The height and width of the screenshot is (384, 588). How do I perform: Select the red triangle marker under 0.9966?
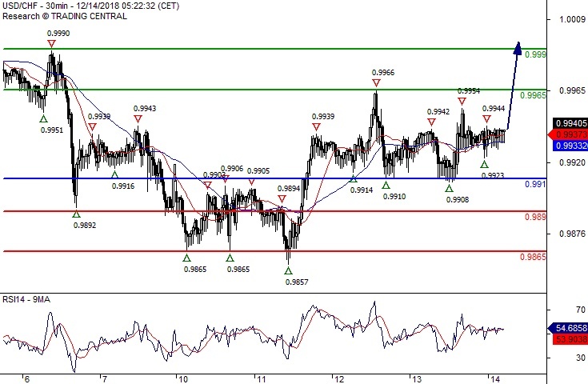[x=376, y=83]
